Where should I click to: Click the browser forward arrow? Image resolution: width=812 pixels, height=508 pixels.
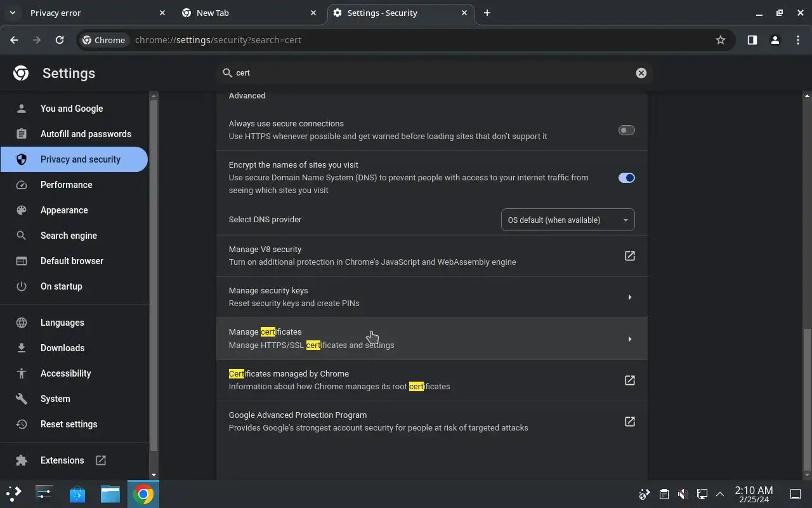click(37, 40)
